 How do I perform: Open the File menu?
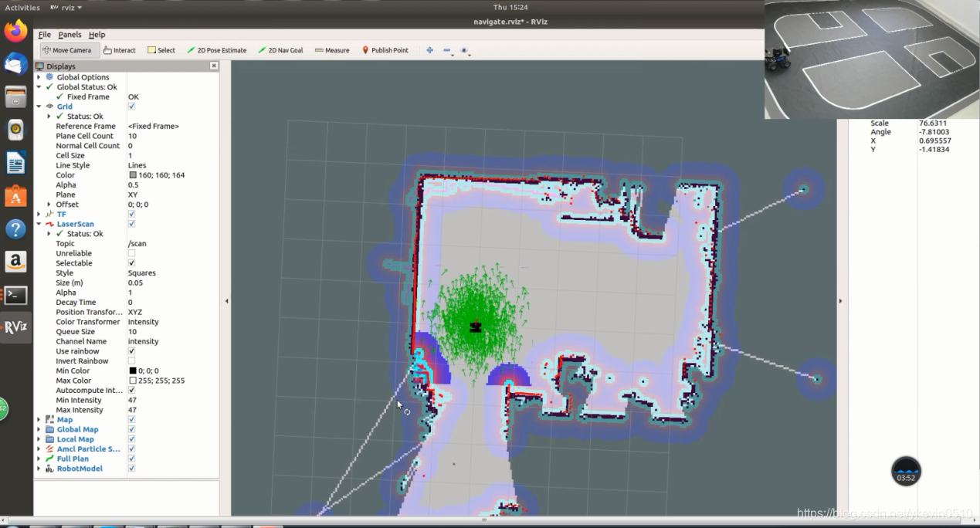(45, 35)
